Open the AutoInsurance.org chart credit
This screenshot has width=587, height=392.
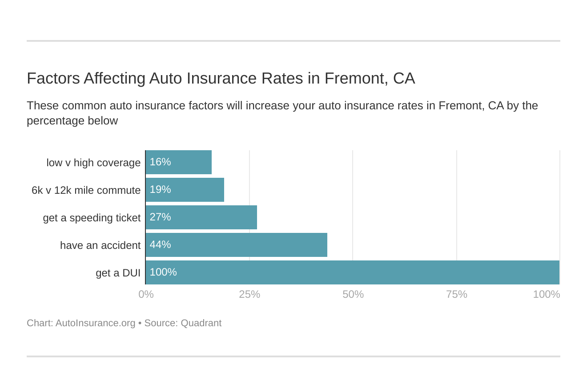pyautogui.click(x=95, y=323)
